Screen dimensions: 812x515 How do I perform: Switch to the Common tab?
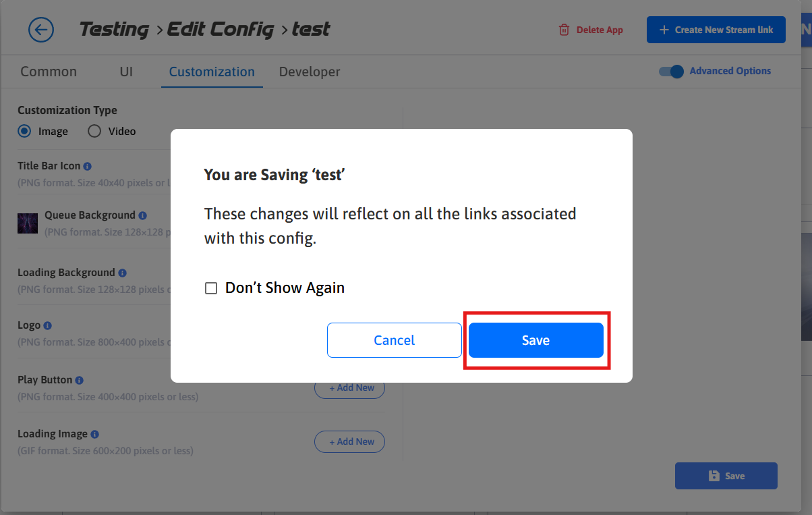click(x=49, y=72)
